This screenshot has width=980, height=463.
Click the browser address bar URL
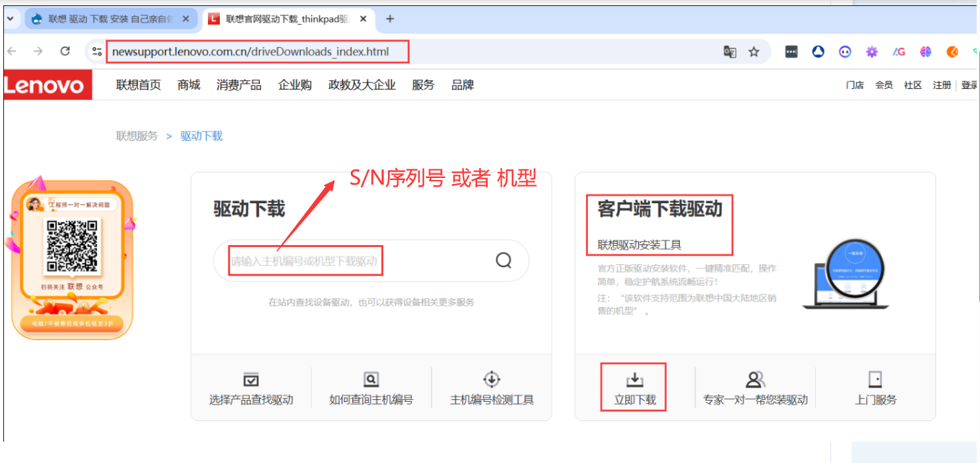250,52
